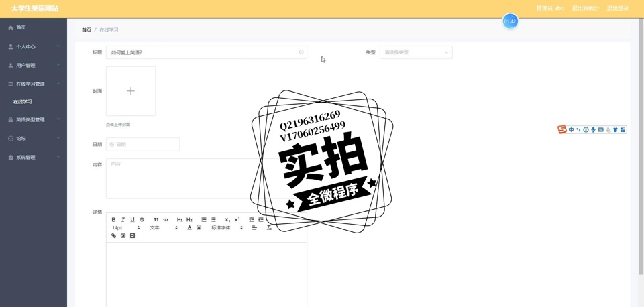Apply the H1 heading format
The width and height of the screenshot is (644, 307).
click(179, 220)
